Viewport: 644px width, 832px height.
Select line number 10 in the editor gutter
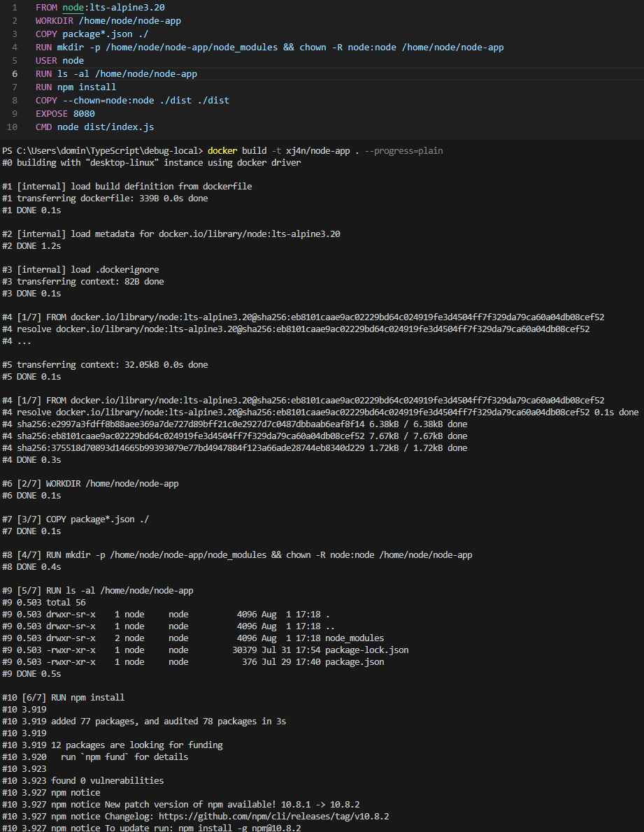coord(13,127)
